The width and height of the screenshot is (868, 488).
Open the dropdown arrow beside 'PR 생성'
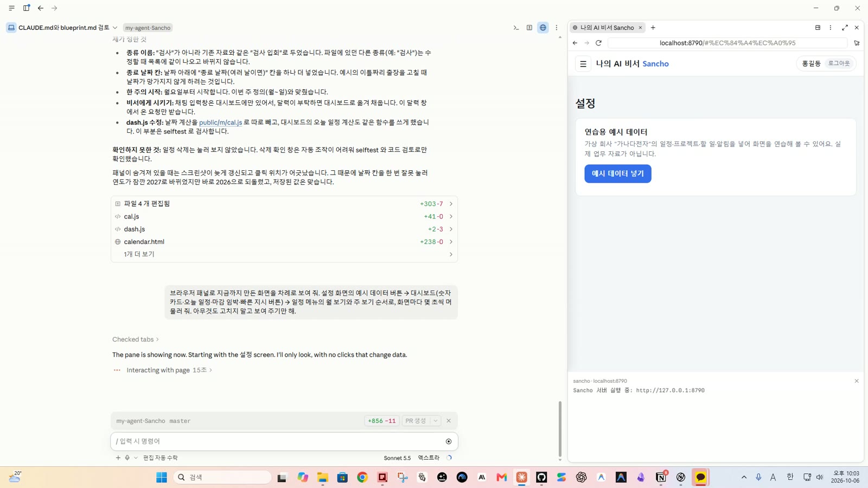435,421
